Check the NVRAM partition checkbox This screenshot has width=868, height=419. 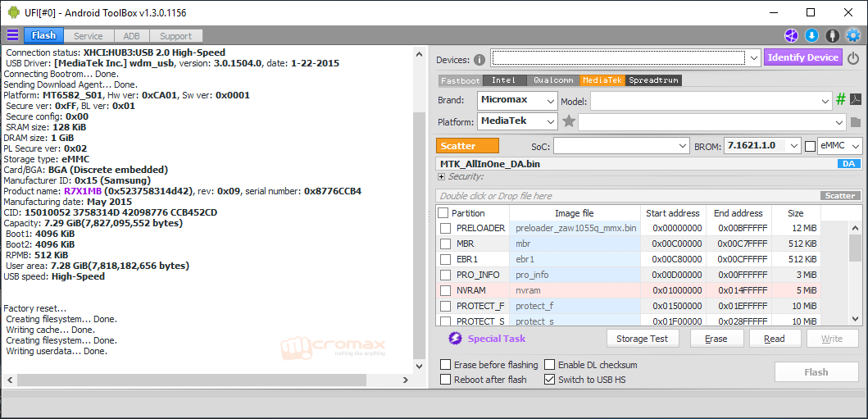446,290
